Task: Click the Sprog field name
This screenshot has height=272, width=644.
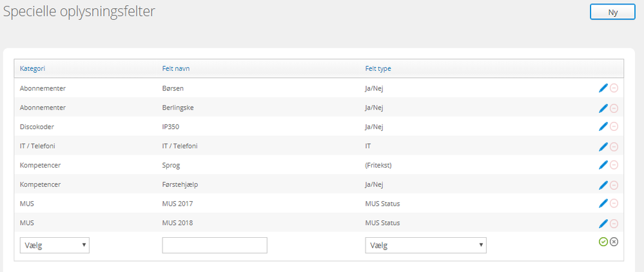Action: click(171, 165)
